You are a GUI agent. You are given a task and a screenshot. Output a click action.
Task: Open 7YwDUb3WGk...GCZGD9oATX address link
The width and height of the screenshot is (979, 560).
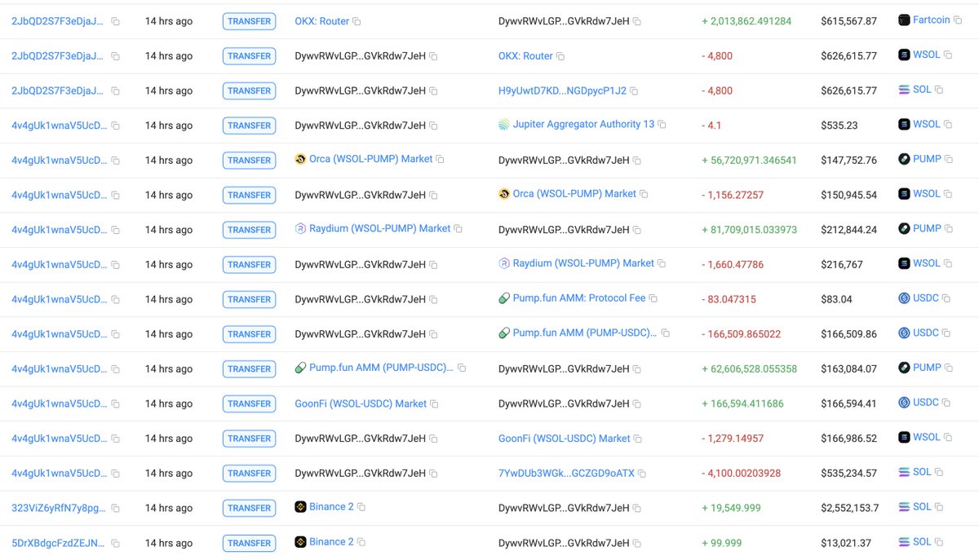tap(566, 474)
